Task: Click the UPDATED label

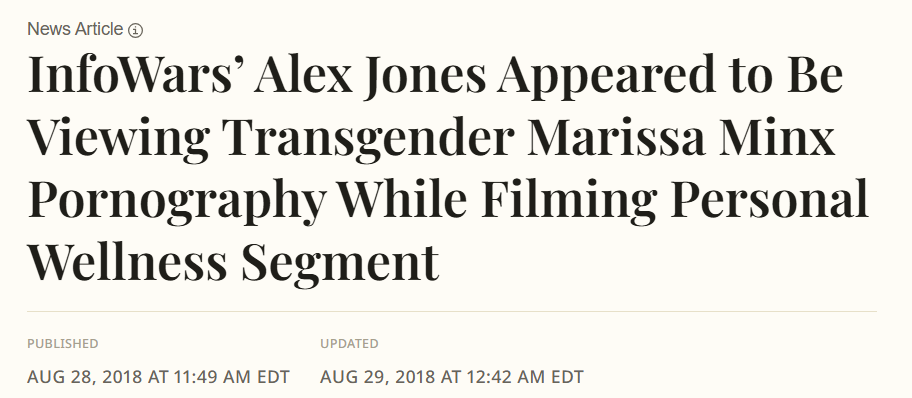Action: pyautogui.click(x=349, y=344)
